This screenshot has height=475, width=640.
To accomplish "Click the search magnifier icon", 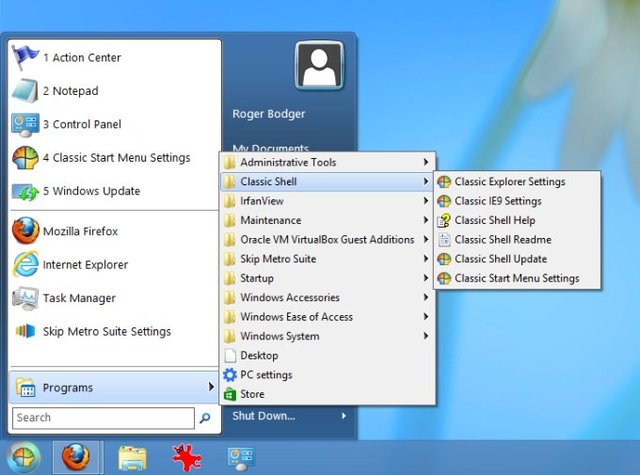I will 205,417.
